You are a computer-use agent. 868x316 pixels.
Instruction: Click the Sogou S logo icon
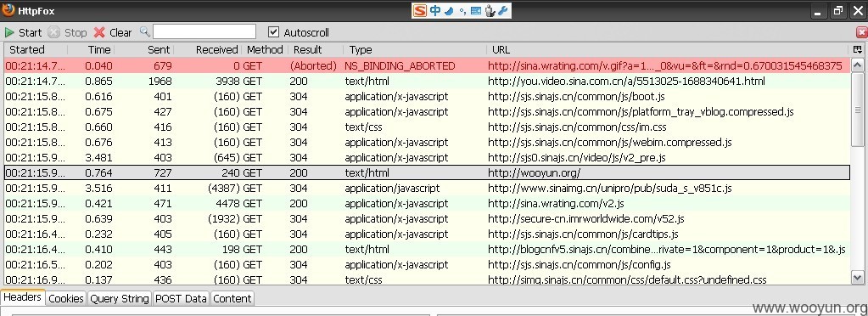click(x=421, y=10)
